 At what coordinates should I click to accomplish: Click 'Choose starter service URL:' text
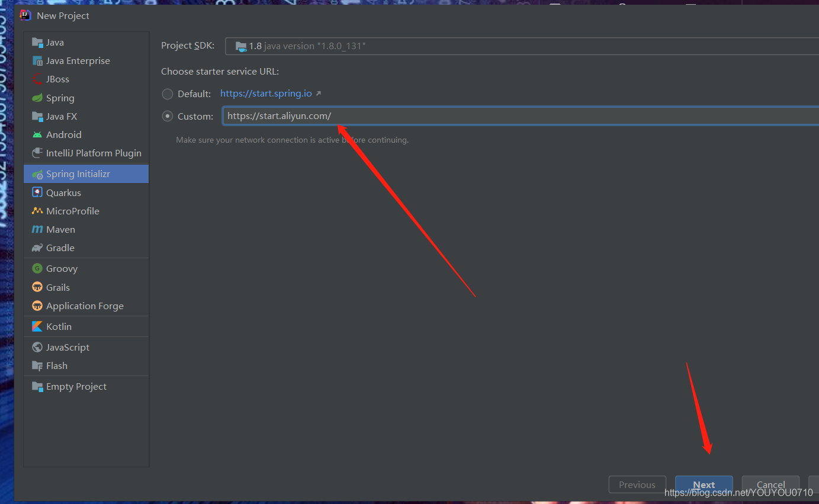click(x=220, y=72)
